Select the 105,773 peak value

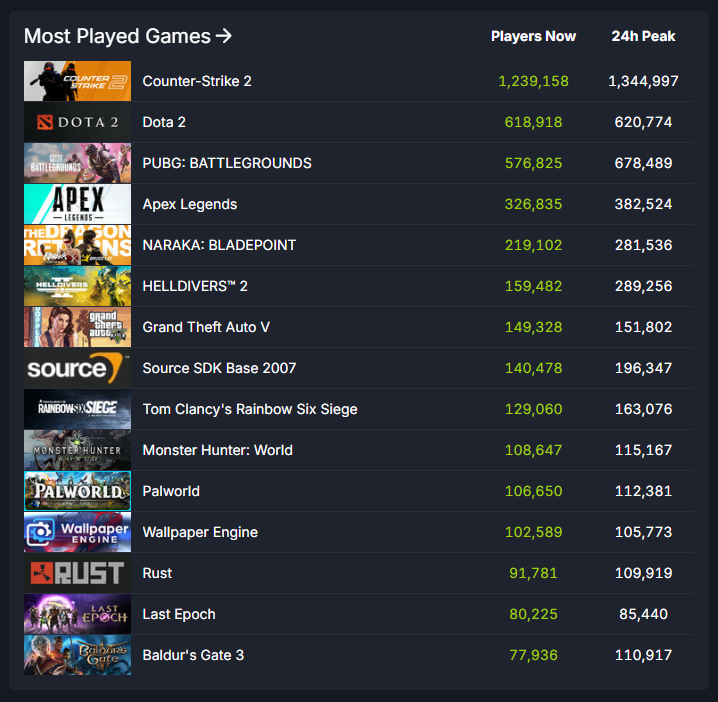643,532
